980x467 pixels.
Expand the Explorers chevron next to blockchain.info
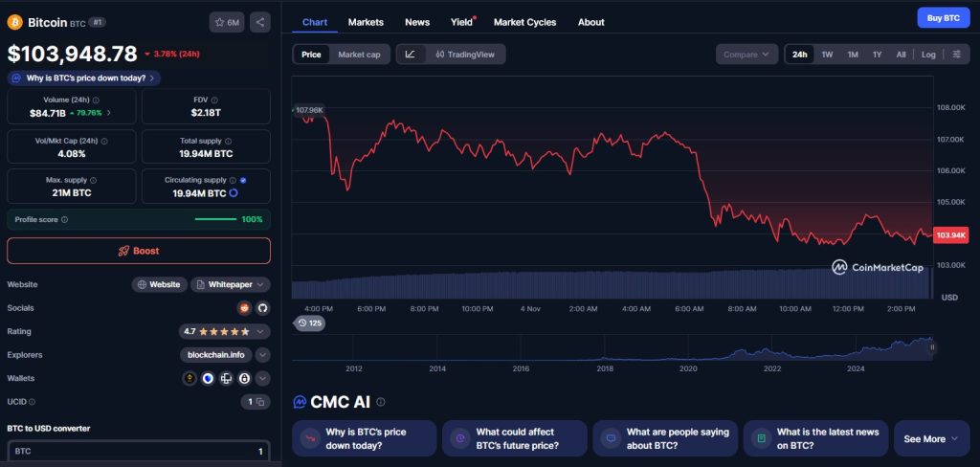[x=262, y=355]
